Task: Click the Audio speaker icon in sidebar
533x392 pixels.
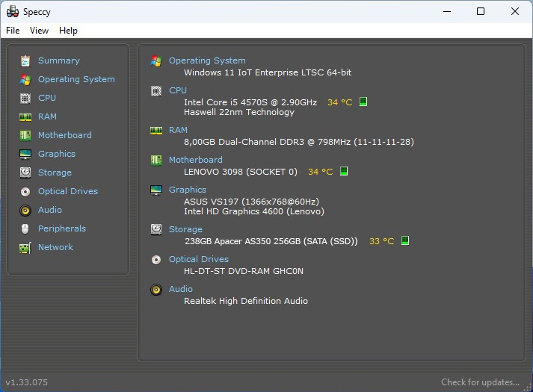Action: [x=25, y=211]
